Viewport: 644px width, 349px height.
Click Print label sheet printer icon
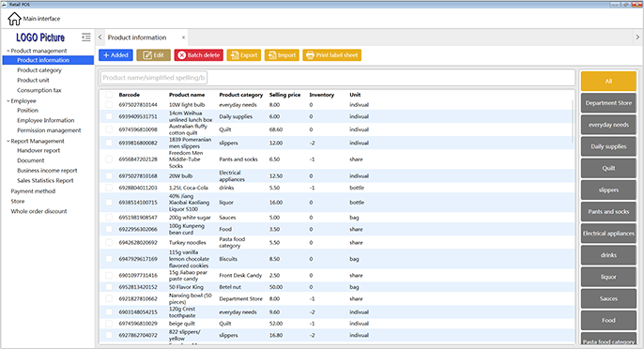tap(310, 55)
